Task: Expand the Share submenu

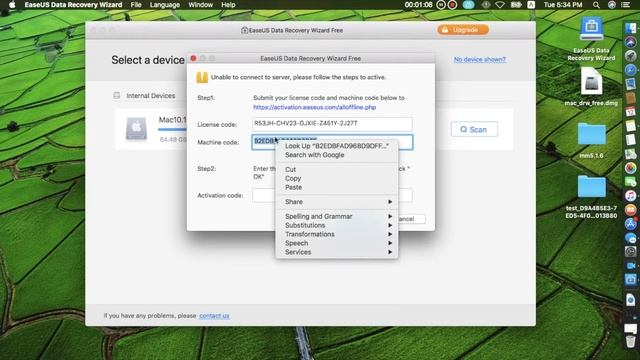Action: tap(337, 202)
